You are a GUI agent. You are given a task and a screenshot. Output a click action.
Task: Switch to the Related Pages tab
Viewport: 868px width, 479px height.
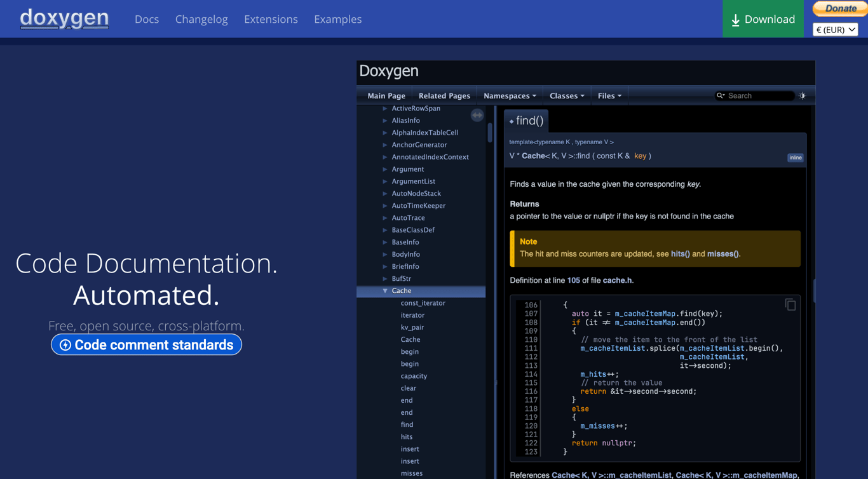pos(444,96)
